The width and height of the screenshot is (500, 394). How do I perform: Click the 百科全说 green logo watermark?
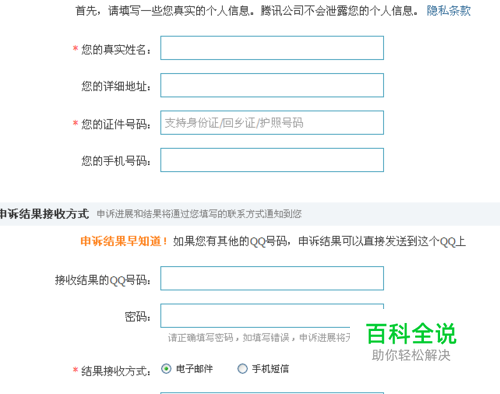click(x=411, y=333)
